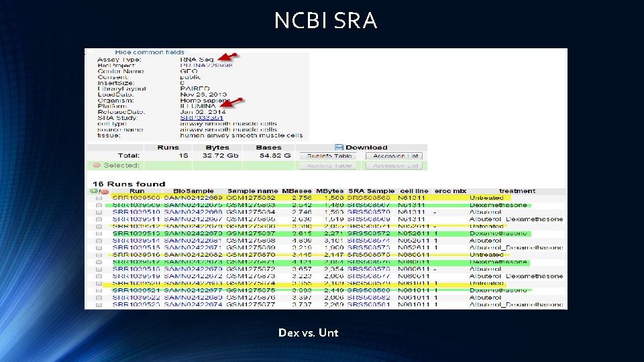Image resolution: width=644 pixels, height=362 pixels.
Task: Click the SRA Sample column header
Action: [x=371, y=191]
